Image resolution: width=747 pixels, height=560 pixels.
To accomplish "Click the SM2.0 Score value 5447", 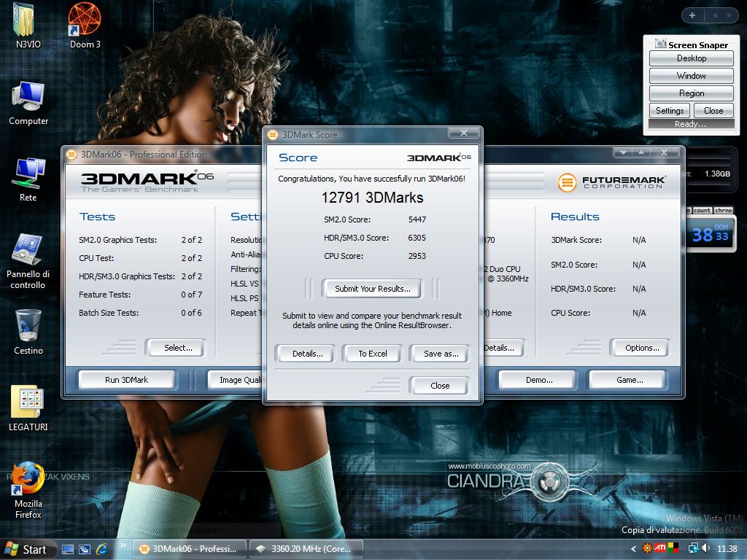I will click(417, 219).
